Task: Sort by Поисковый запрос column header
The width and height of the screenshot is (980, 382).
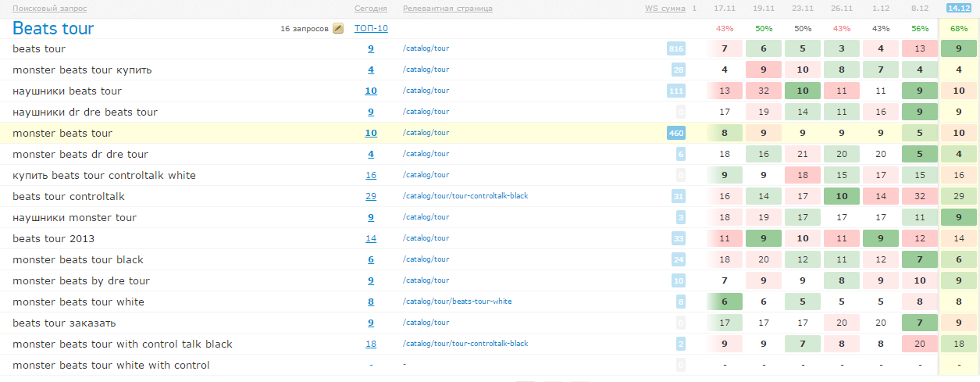Action: [x=50, y=9]
